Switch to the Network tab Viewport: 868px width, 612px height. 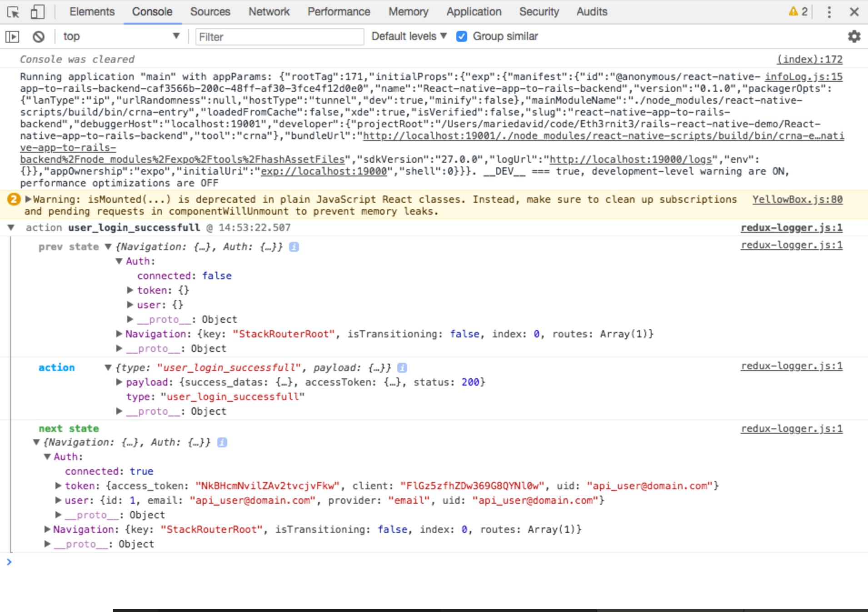(x=269, y=11)
